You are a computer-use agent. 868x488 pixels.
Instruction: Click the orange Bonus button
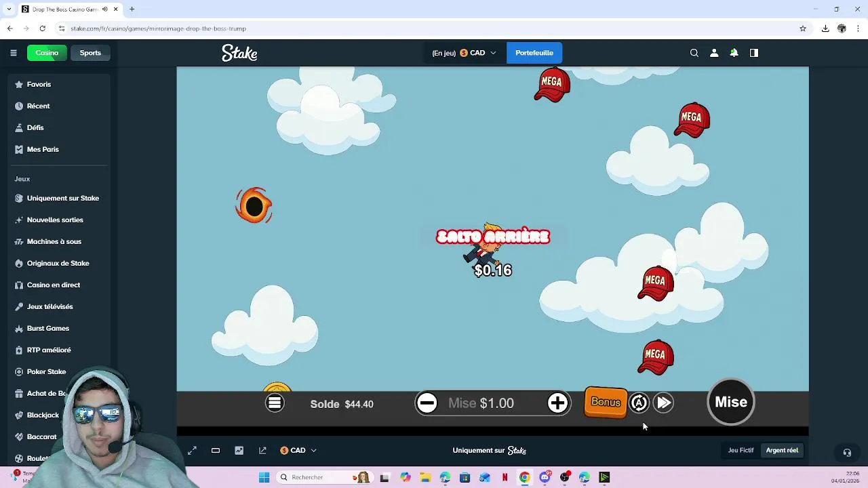[606, 403]
